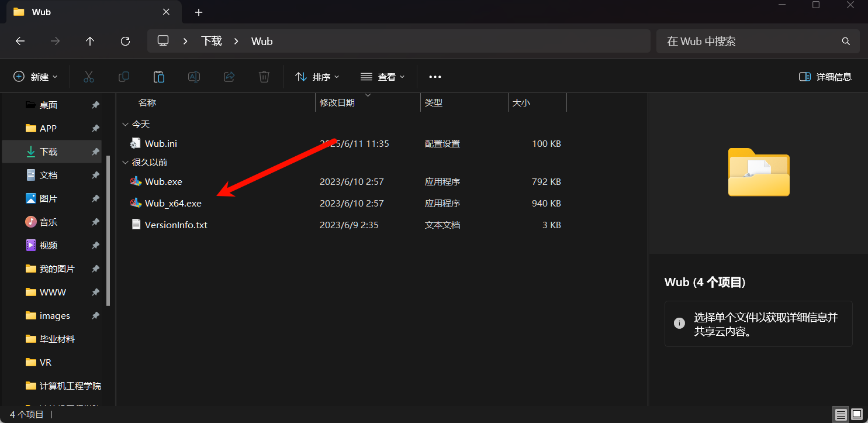Image resolution: width=868 pixels, height=423 pixels.
Task: Click the back navigation button
Action: click(20, 41)
